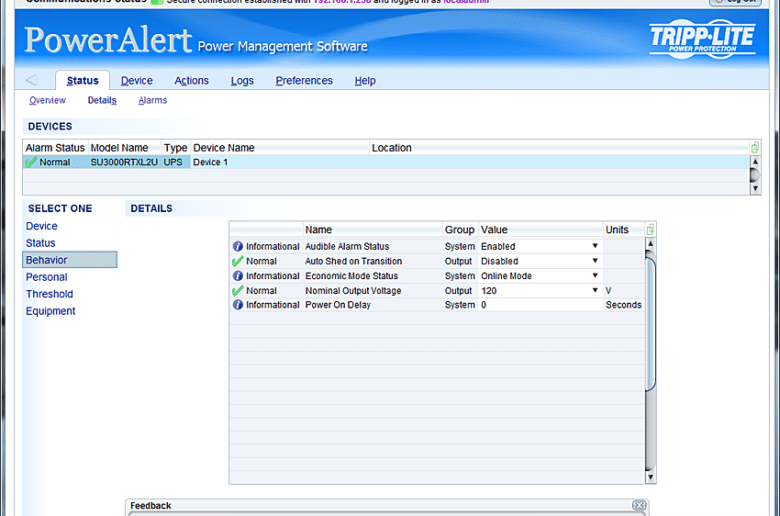Sort by the Device Name column header
The width and height of the screenshot is (780, 516).
tap(280, 148)
